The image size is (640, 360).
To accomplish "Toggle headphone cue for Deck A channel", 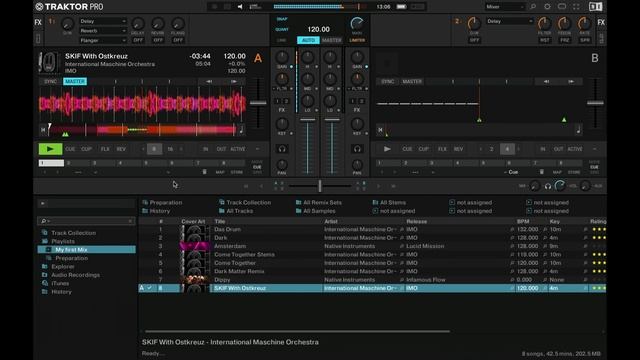I will [x=282, y=149].
